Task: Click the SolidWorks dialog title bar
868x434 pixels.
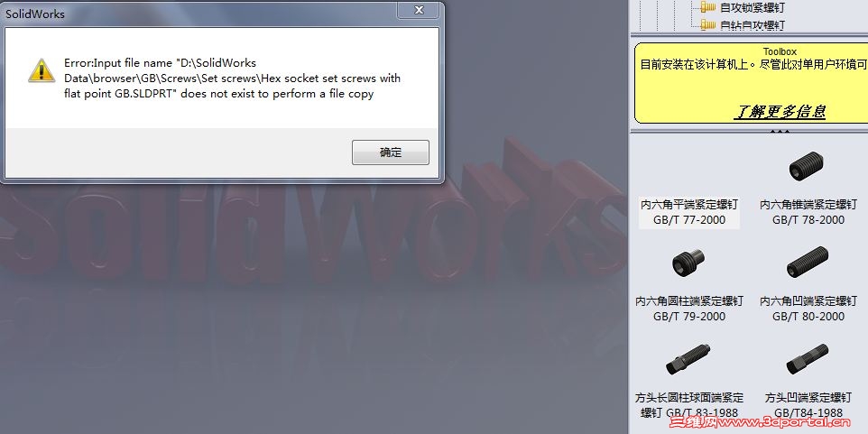Action: click(x=199, y=14)
